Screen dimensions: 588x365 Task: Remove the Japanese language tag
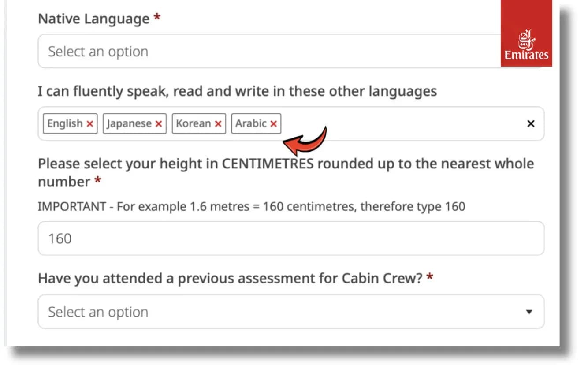point(159,124)
